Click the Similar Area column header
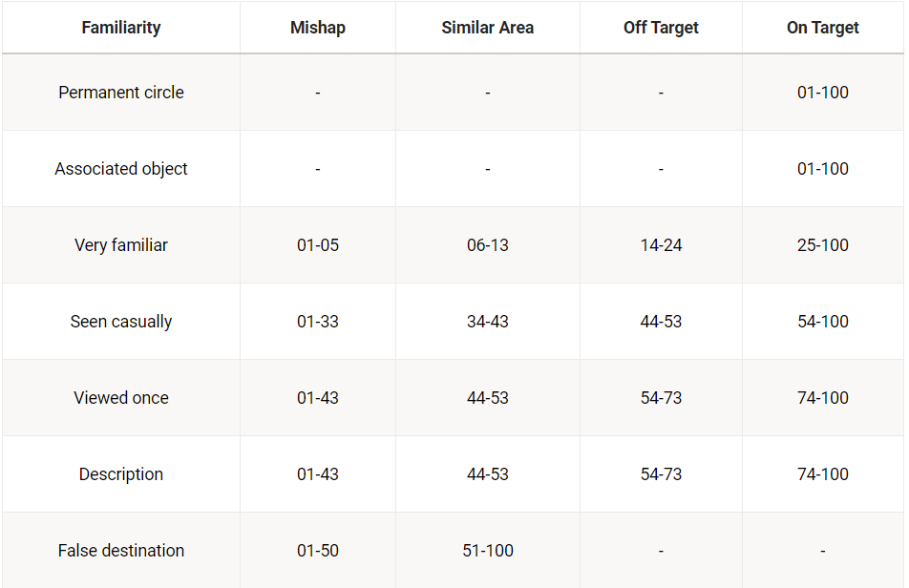909x588 pixels. click(488, 28)
